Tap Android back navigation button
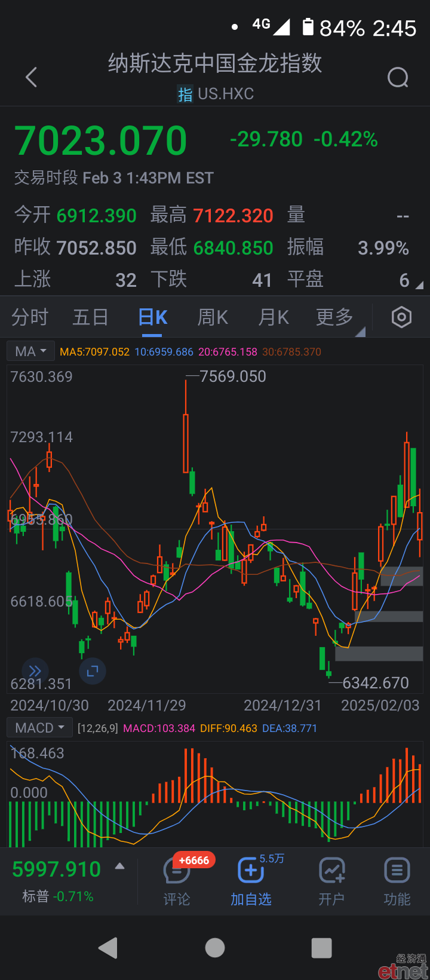 (108, 948)
